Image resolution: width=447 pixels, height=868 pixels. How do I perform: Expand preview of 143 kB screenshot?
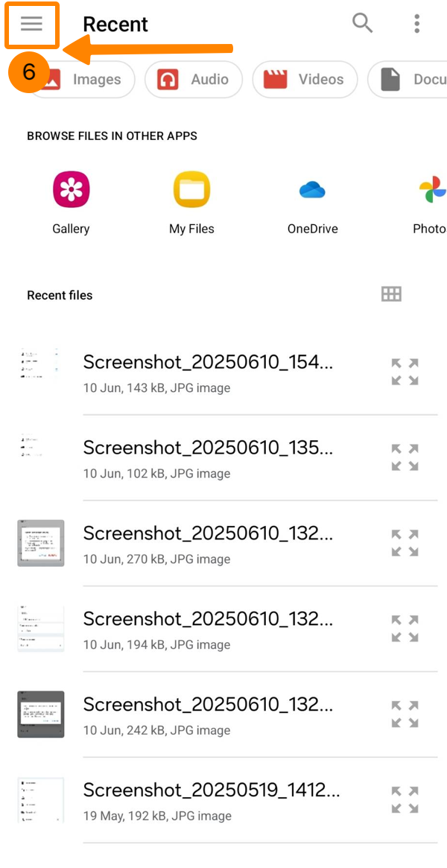(x=405, y=372)
